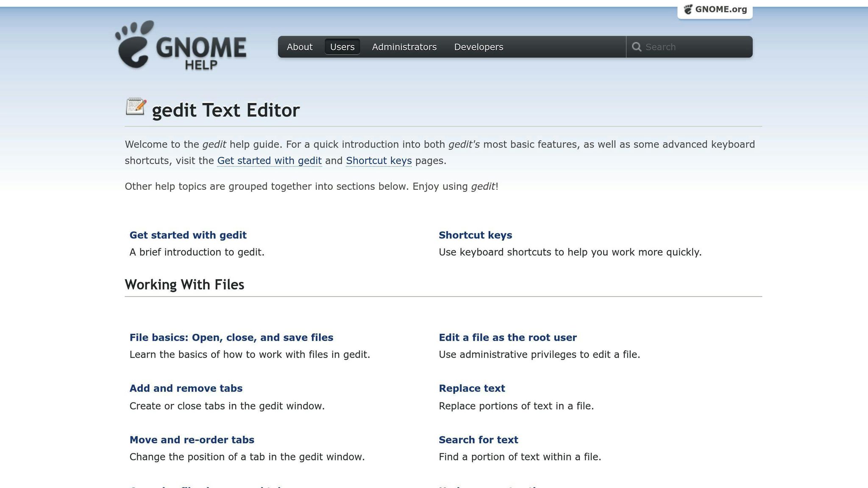Screen dimensions: 868x488
Task: Open the 'Replace text' topic
Action: pos(472,388)
